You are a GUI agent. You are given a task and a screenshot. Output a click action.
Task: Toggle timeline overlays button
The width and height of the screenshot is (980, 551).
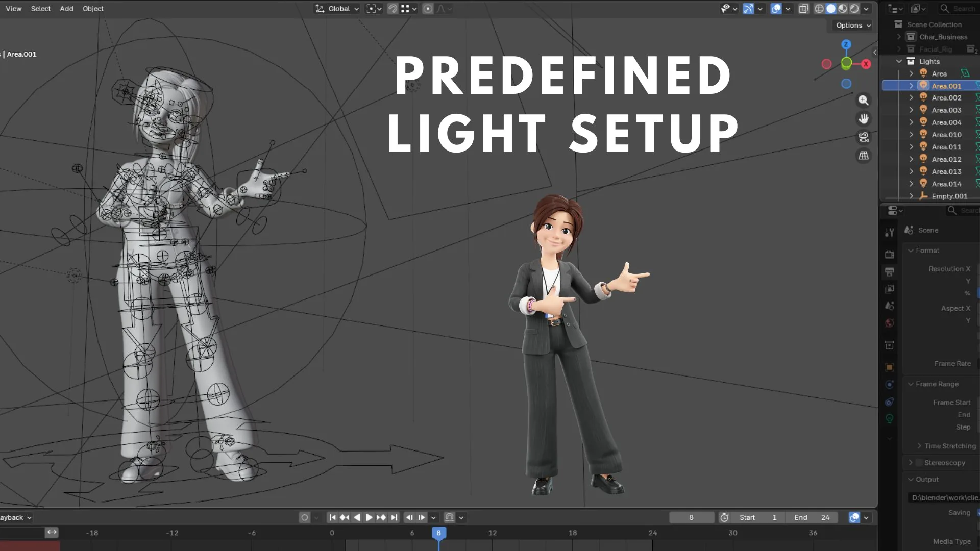point(854,517)
